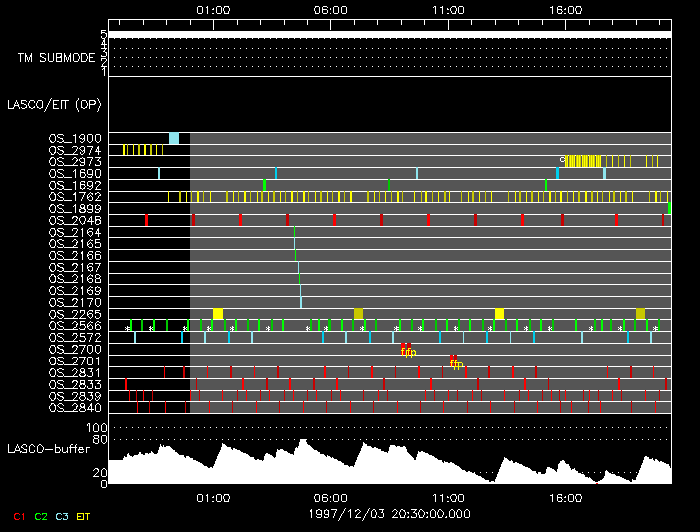The width and height of the screenshot is (700, 532).
Task: Click the small circle marker in OS_2973 row
Action: click(562, 159)
